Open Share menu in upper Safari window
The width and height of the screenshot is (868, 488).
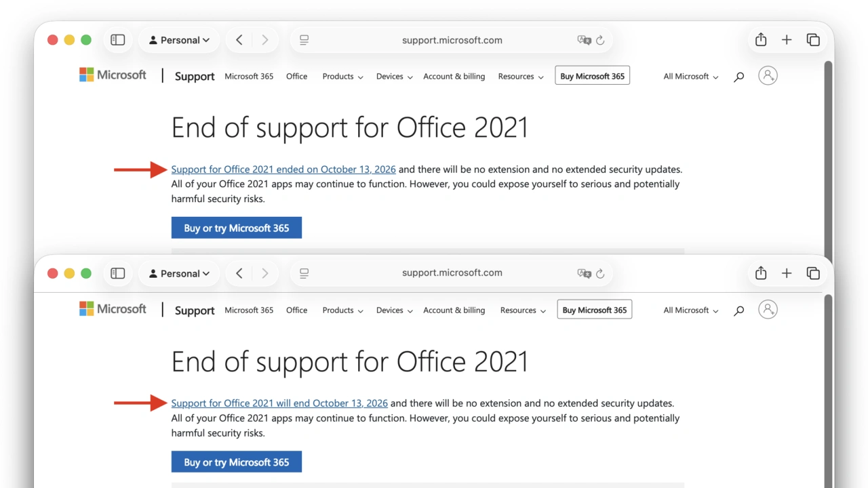(761, 39)
